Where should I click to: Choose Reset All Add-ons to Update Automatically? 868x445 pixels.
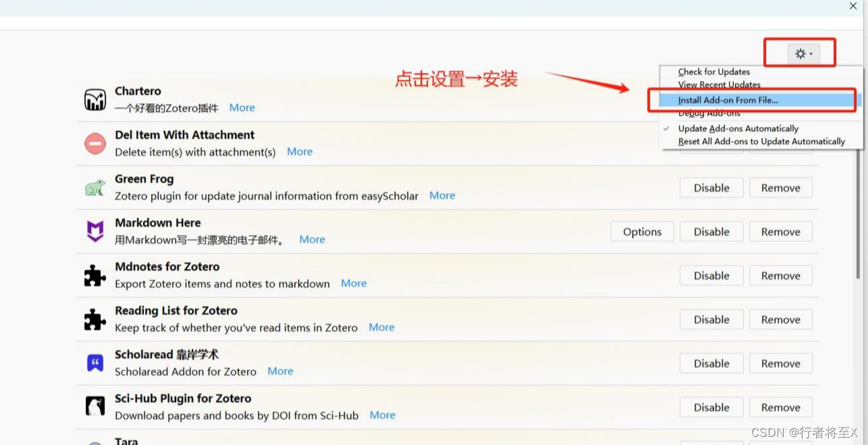pos(761,141)
